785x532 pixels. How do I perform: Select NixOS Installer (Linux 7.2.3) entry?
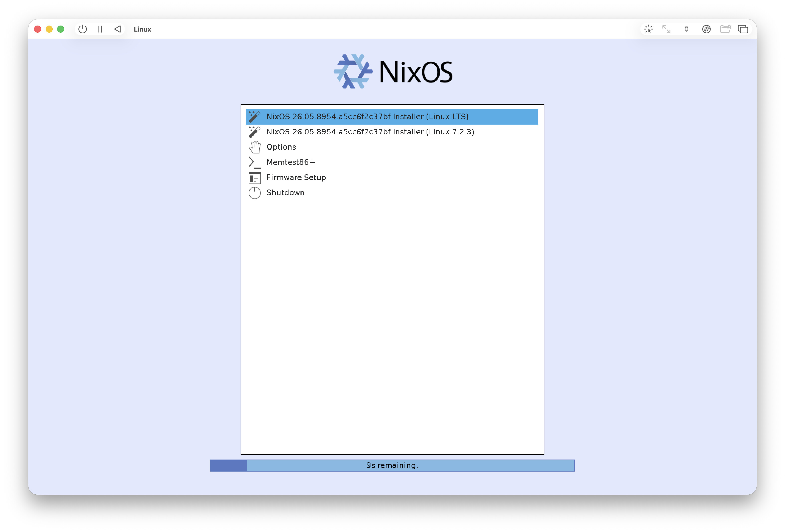click(392, 132)
